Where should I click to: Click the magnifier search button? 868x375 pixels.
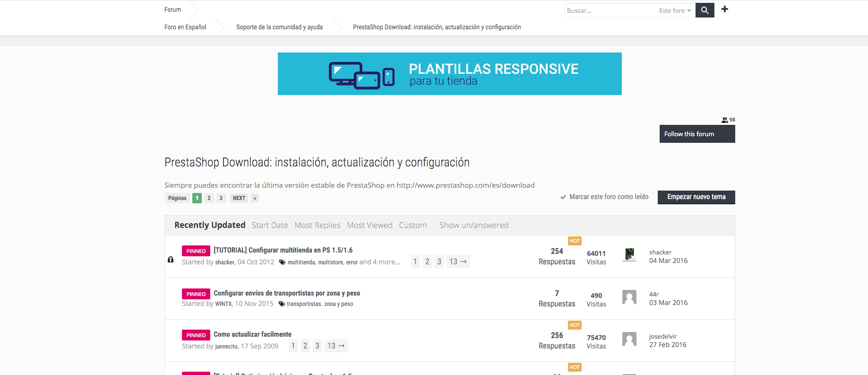[705, 10]
